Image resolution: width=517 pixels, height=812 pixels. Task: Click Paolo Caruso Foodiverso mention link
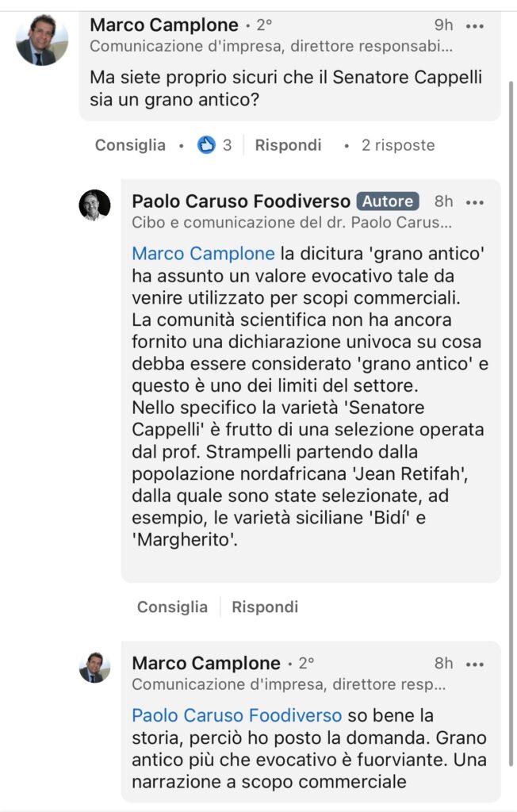click(236, 715)
